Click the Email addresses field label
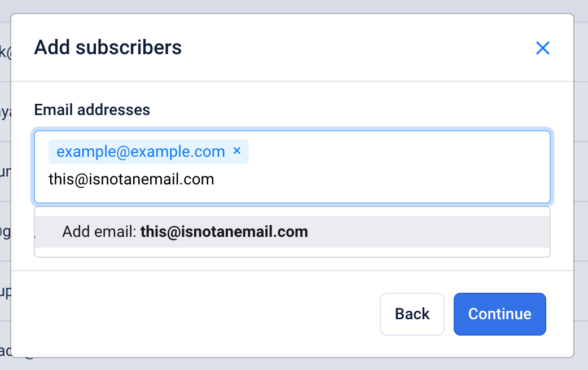The height and width of the screenshot is (370, 588). point(92,109)
